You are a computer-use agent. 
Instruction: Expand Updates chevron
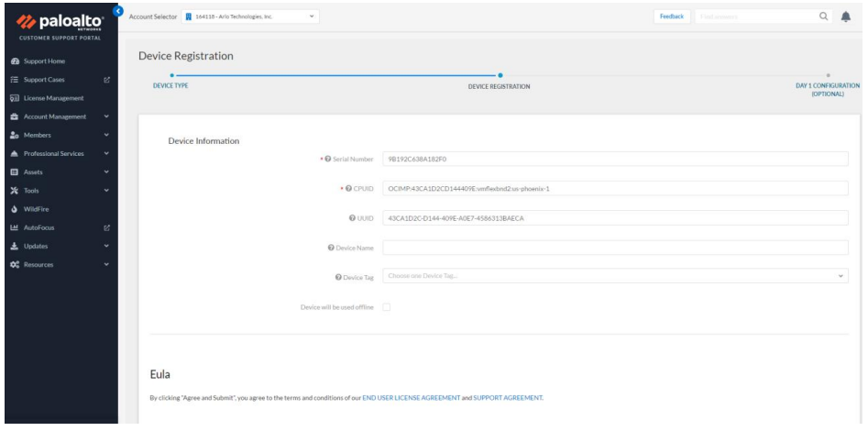click(106, 246)
